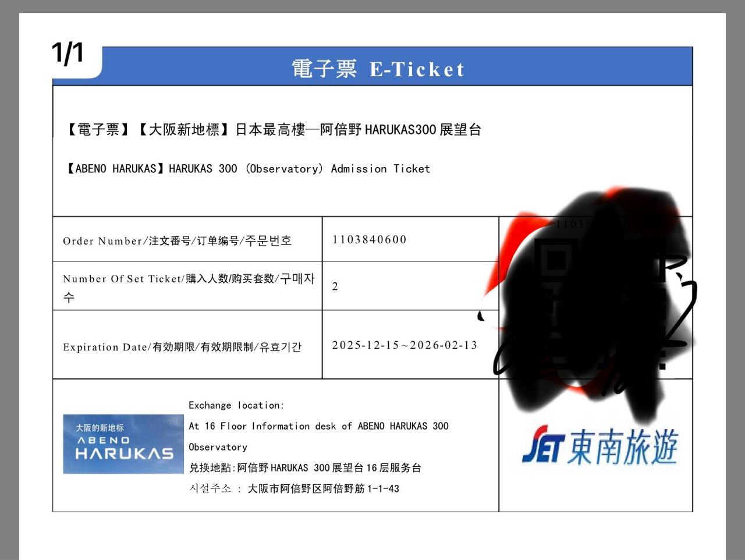Click the Expiration Date label cell

[x=187, y=345]
